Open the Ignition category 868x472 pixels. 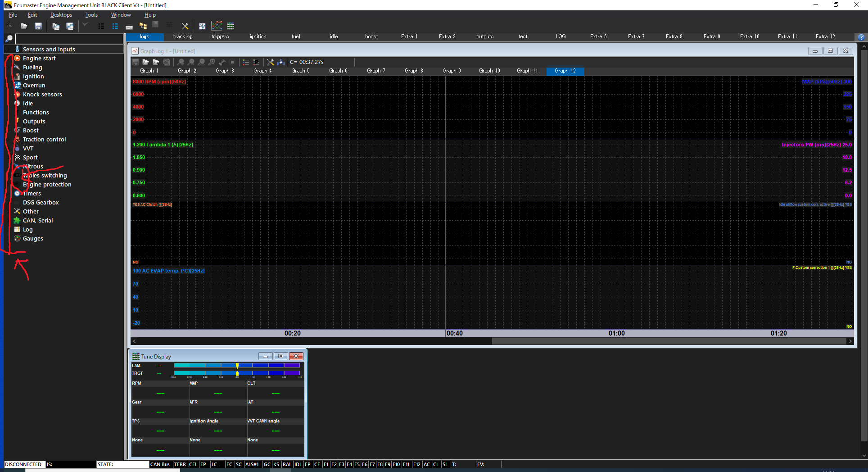click(33, 77)
